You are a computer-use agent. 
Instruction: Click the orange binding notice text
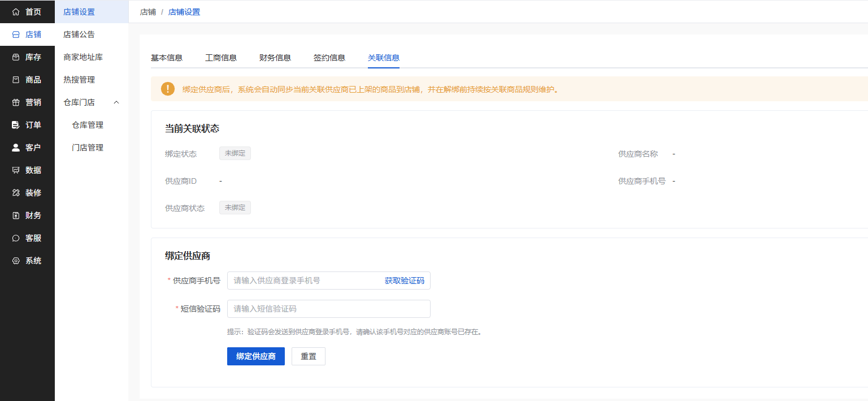click(x=371, y=89)
